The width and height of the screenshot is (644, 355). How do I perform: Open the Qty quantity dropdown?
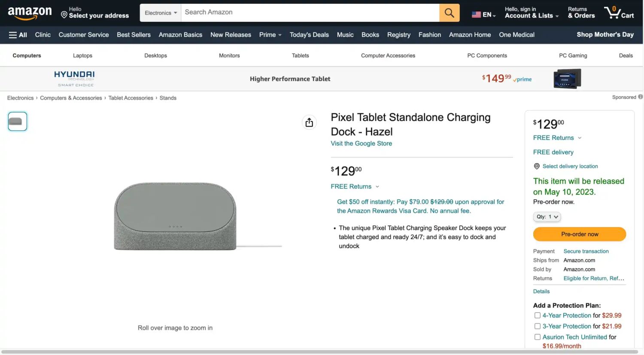point(547,217)
